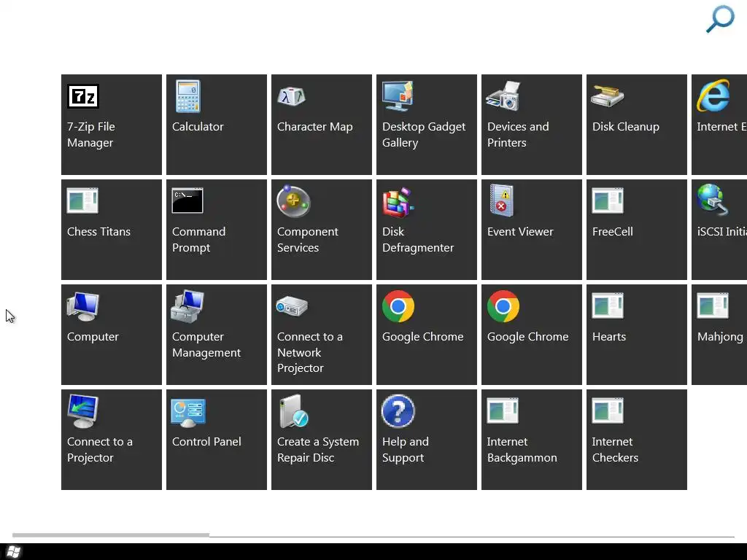The width and height of the screenshot is (747, 560).
Task: Click the "7-Zip File Manager" label
Action: (x=91, y=135)
